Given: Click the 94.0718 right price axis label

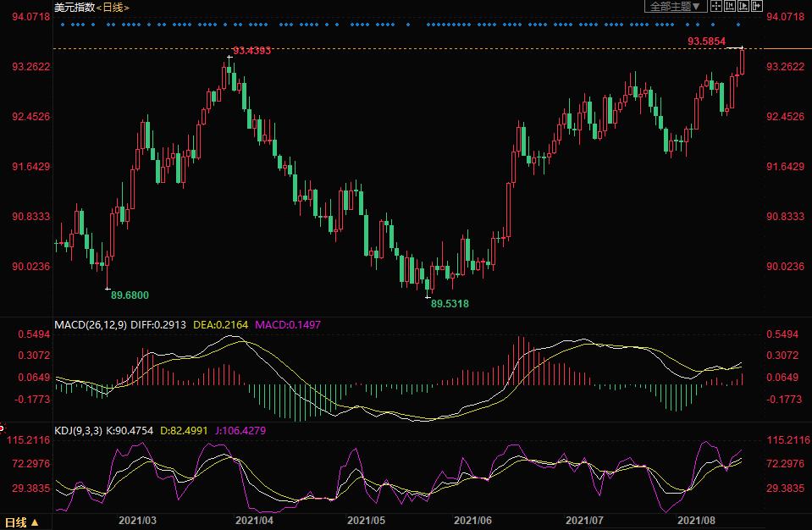Looking at the screenshot, I should pyautogui.click(x=784, y=17).
